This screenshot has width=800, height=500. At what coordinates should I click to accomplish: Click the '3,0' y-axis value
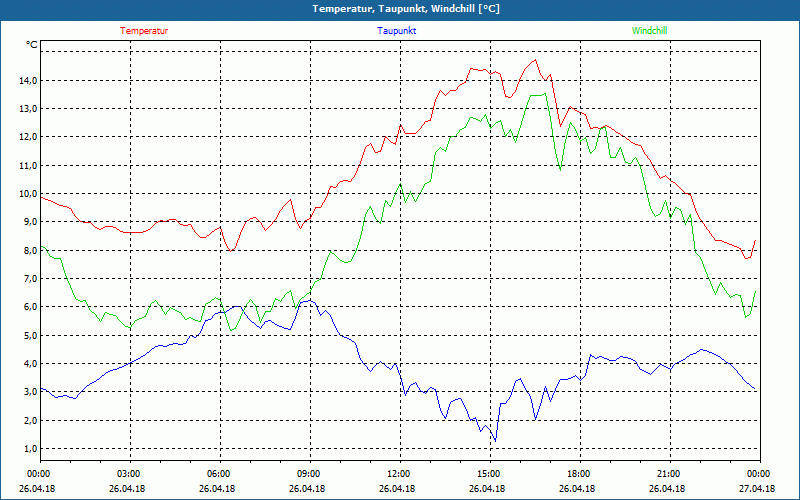(x=30, y=392)
